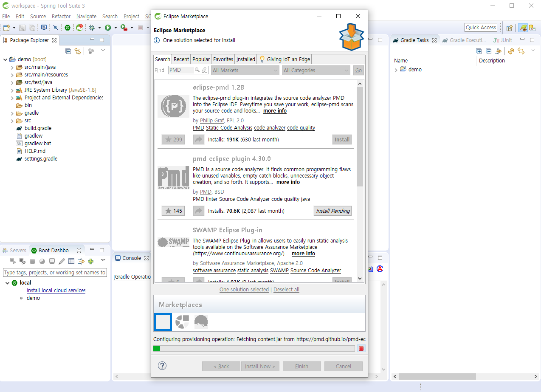Click the PMD Find search field

tap(188, 70)
